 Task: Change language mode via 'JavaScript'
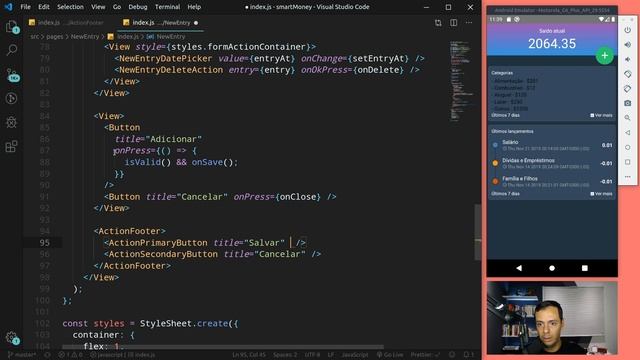pyautogui.click(x=355, y=355)
